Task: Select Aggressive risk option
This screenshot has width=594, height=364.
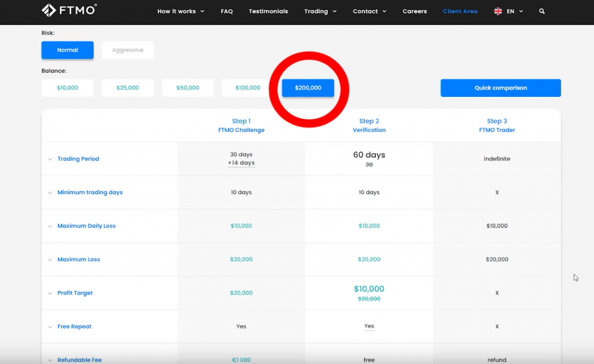Action: coord(128,50)
